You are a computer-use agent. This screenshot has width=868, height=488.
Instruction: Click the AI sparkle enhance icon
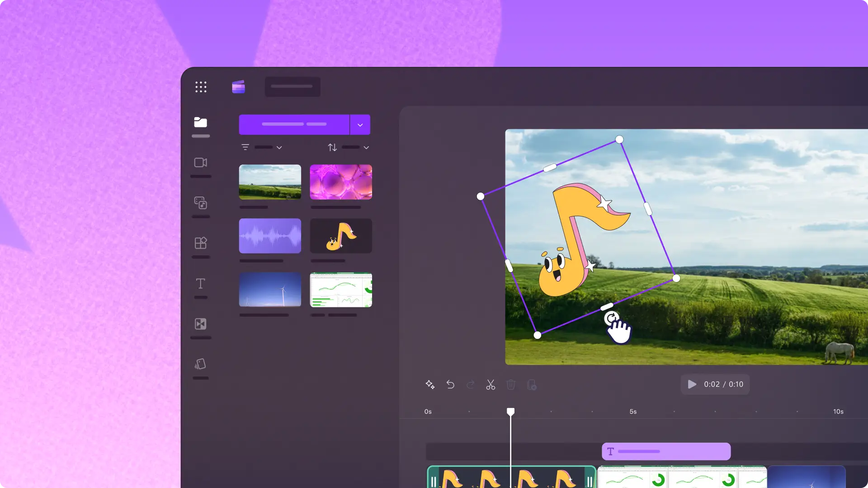coord(430,385)
